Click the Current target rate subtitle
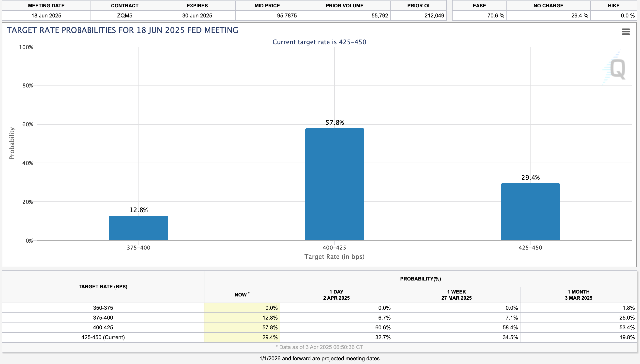This screenshot has width=640, height=364. click(x=319, y=42)
